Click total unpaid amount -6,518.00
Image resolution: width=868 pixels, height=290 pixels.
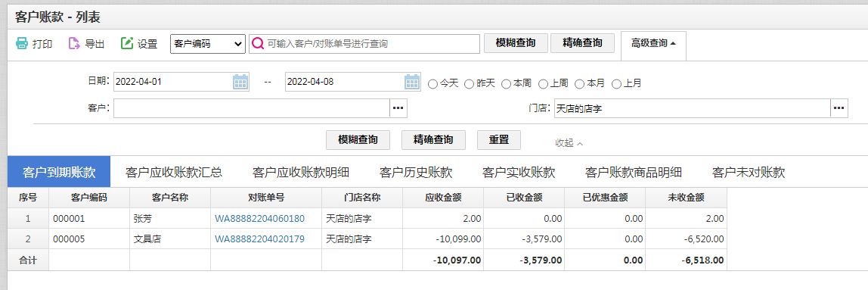[686, 260]
